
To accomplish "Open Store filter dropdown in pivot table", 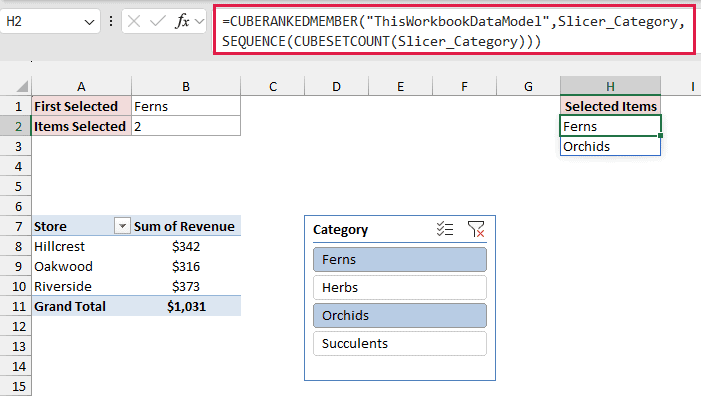I will tap(122, 226).
